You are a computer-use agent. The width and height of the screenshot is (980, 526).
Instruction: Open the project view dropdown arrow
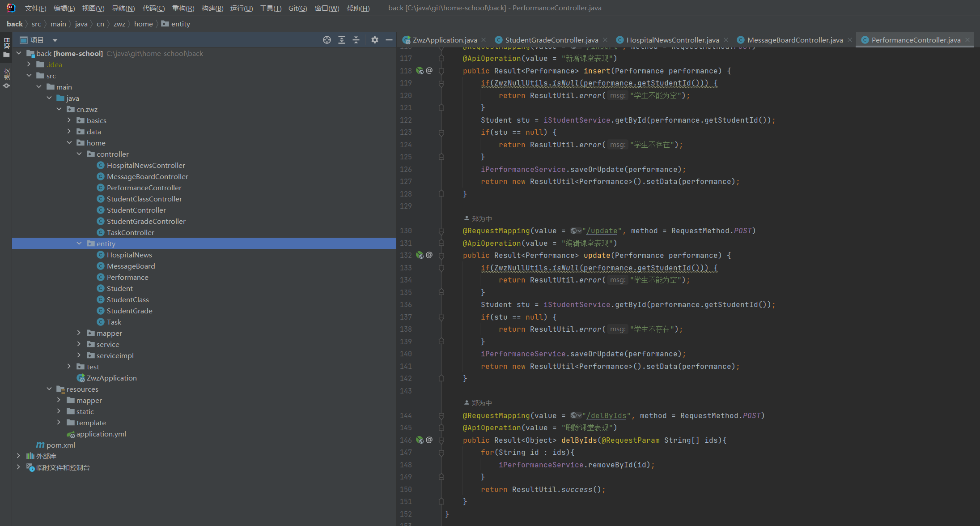[55, 40]
